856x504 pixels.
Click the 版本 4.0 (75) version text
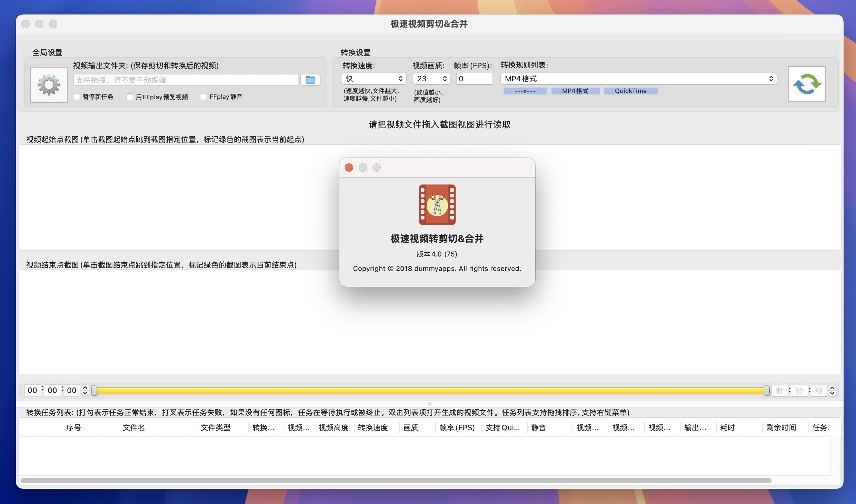click(x=437, y=254)
